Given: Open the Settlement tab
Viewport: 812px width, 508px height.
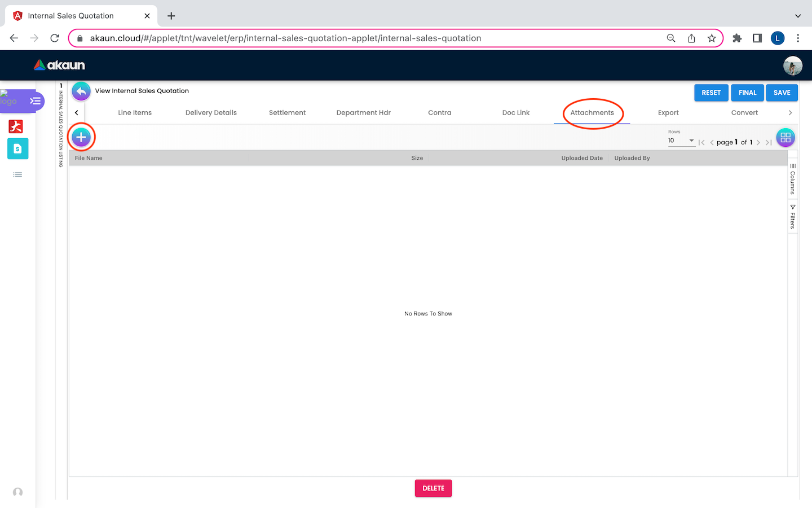Looking at the screenshot, I should [287, 113].
